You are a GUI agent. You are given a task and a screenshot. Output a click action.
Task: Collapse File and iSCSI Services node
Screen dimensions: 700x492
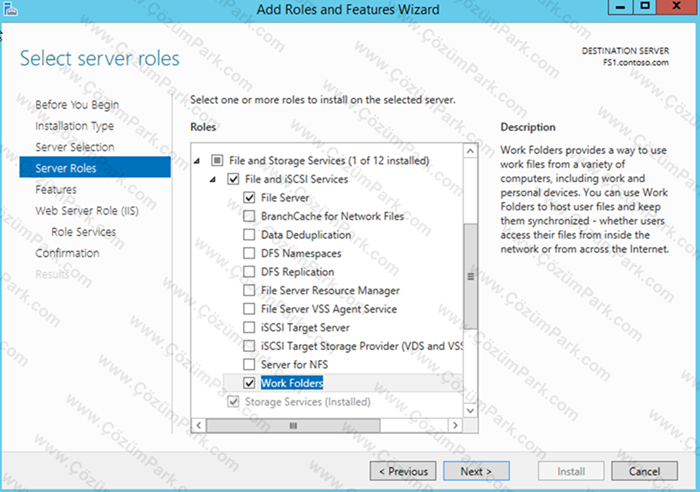coord(213,179)
